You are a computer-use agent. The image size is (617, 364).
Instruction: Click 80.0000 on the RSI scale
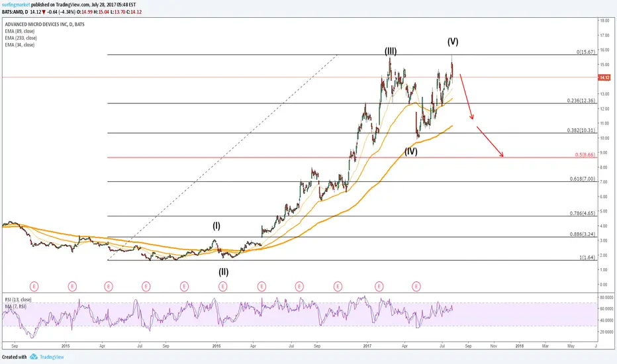pyautogui.click(x=606, y=297)
